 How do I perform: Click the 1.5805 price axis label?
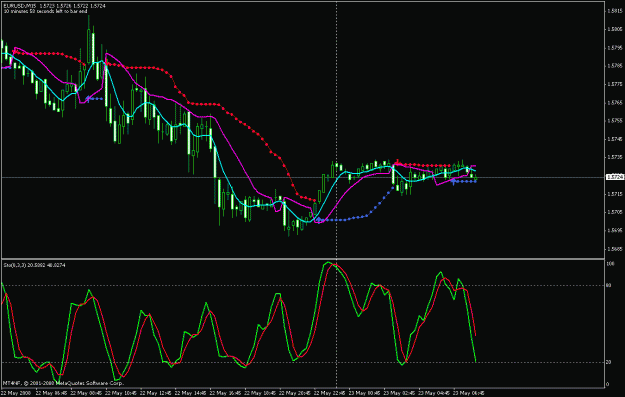tap(615, 29)
